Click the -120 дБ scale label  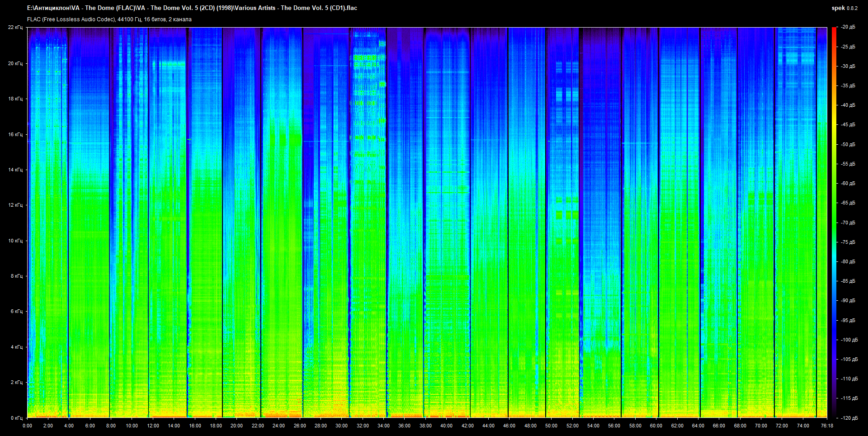(849, 418)
